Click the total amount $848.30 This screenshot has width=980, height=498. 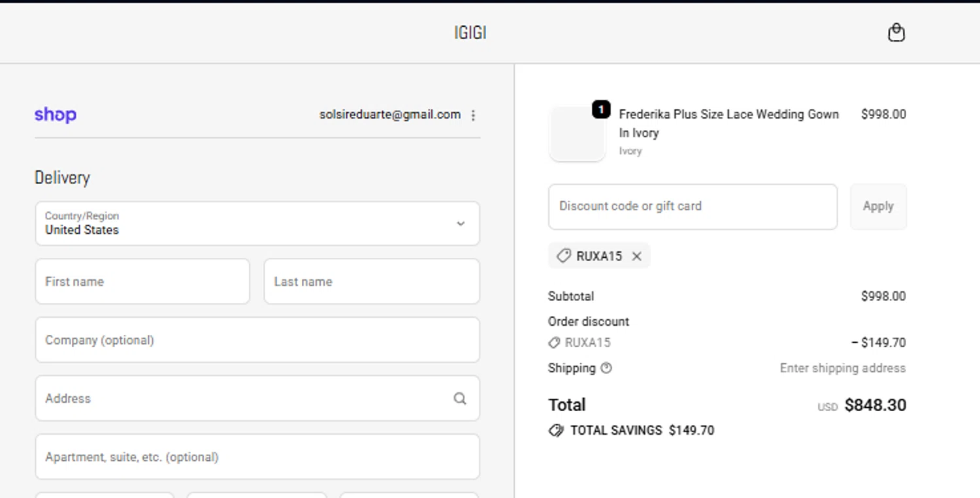(x=875, y=405)
